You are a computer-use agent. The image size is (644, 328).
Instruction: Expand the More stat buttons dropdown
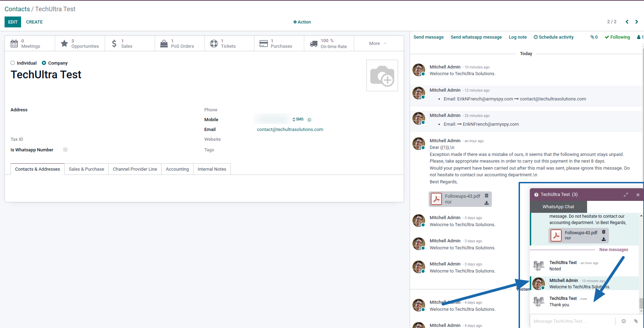point(378,44)
